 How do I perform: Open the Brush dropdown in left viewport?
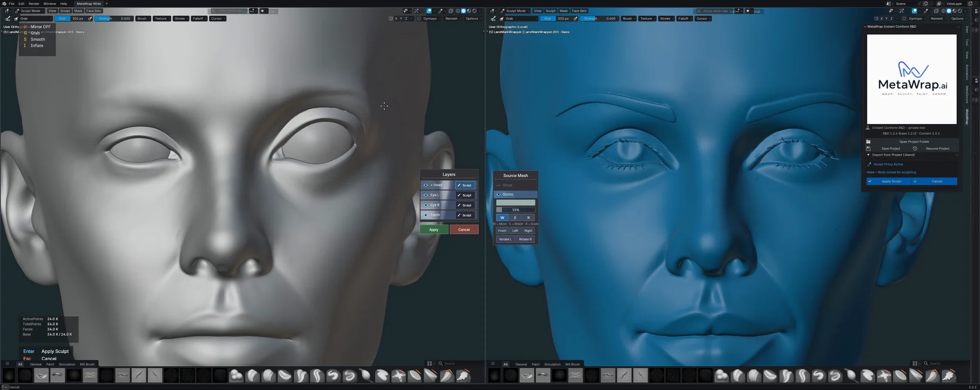tap(143, 18)
